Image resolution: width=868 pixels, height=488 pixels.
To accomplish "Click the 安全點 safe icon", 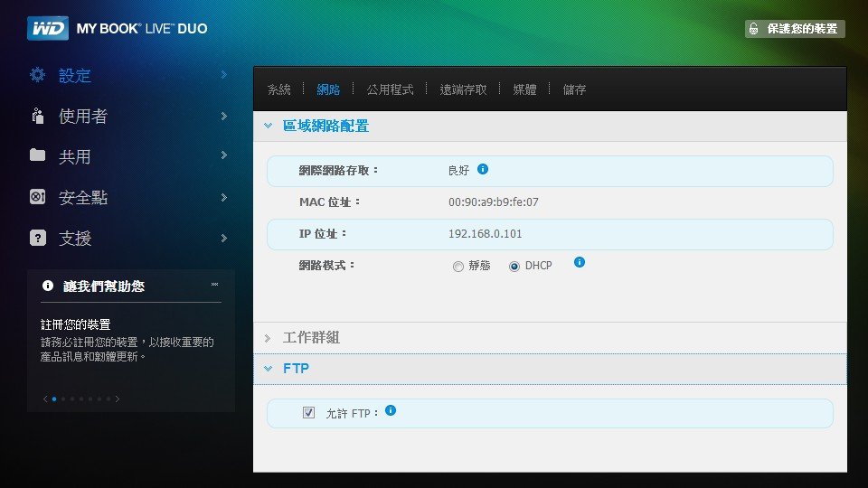I will (38, 196).
